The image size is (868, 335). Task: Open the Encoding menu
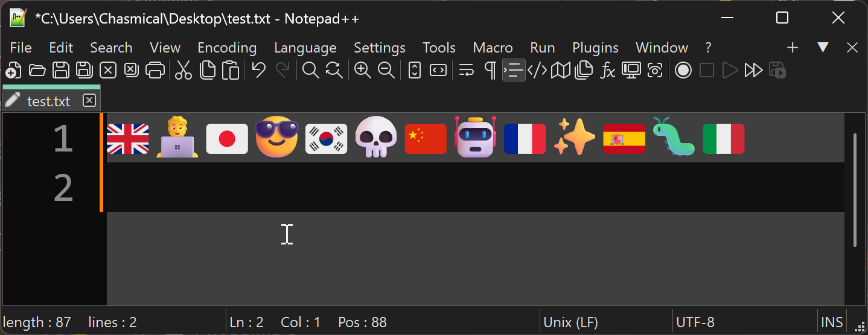[227, 48]
